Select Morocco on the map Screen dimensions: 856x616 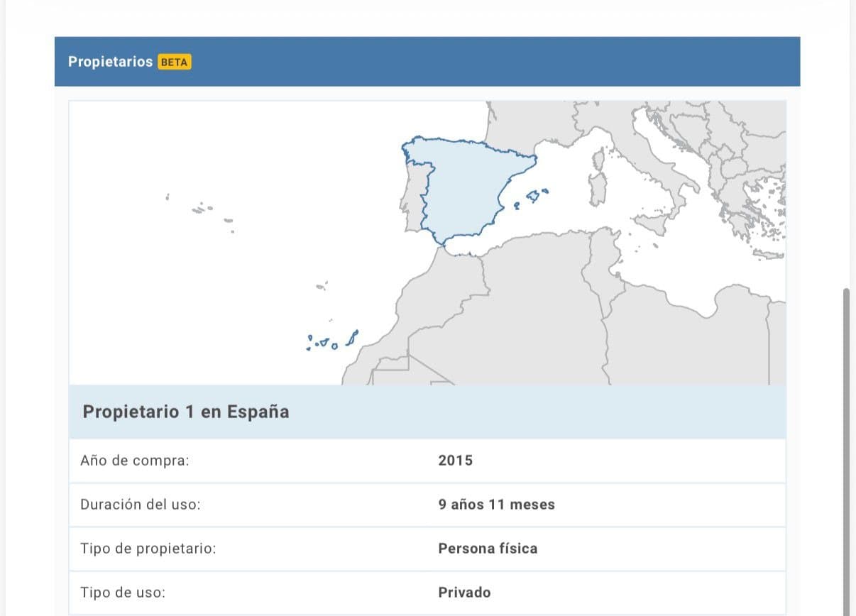point(433,291)
